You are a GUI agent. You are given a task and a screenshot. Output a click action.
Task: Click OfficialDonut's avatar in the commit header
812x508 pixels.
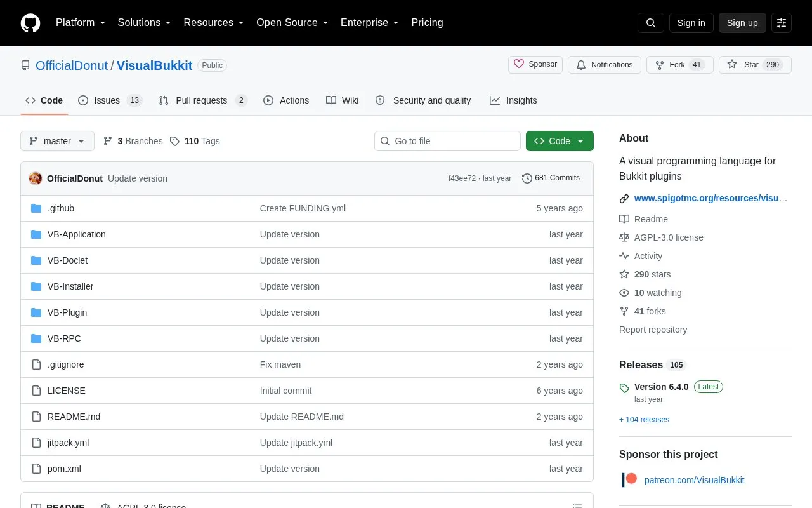(x=36, y=178)
